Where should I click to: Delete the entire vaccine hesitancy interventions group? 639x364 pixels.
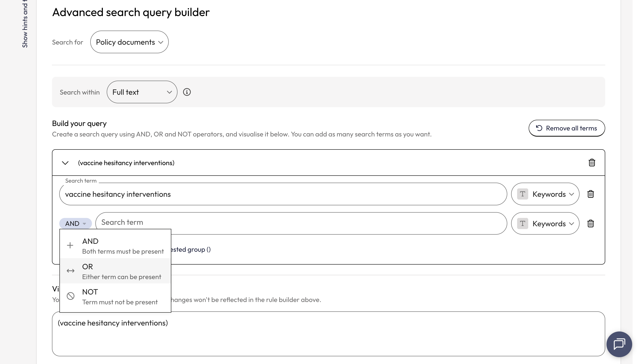click(x=592, y=163)
